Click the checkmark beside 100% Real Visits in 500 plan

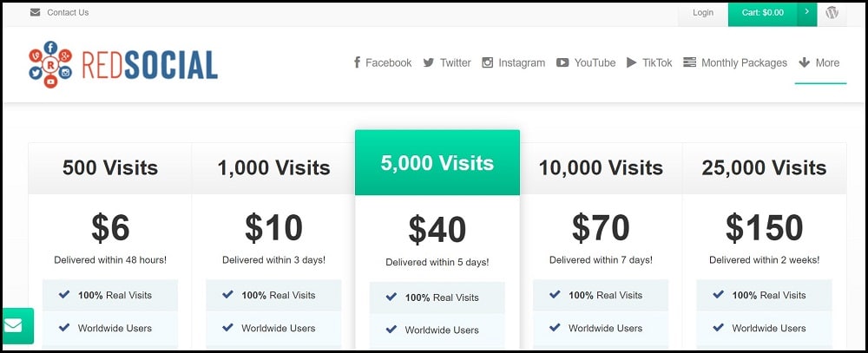(64, 294)
